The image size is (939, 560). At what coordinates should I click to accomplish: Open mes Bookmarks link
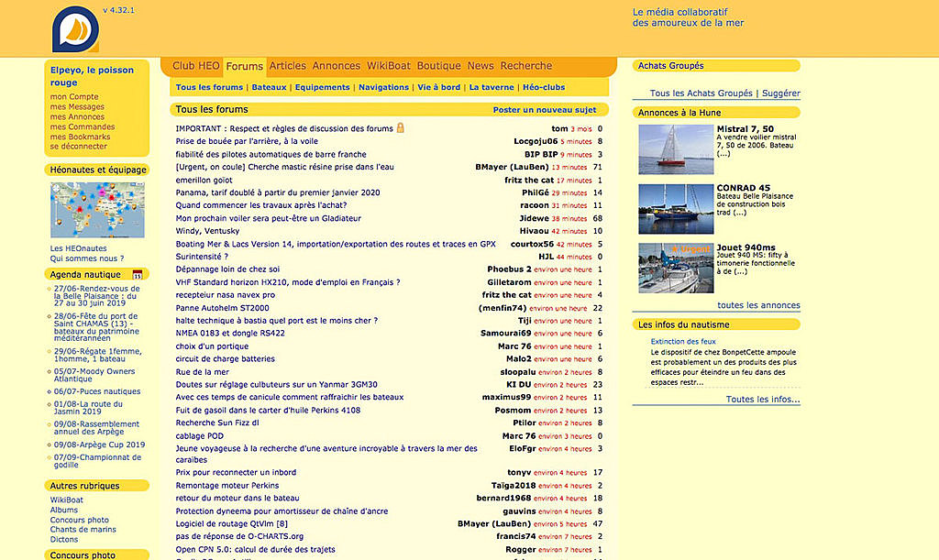point(81,137)
